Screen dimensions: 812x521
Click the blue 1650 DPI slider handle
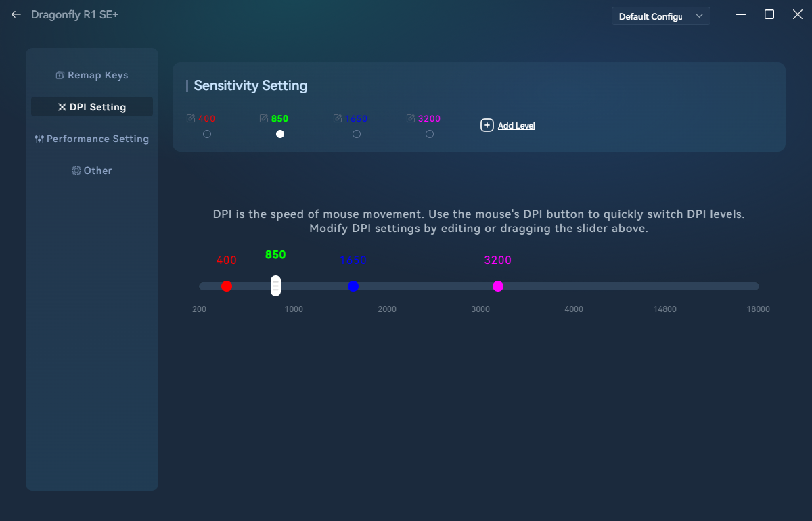coord(353,286)
